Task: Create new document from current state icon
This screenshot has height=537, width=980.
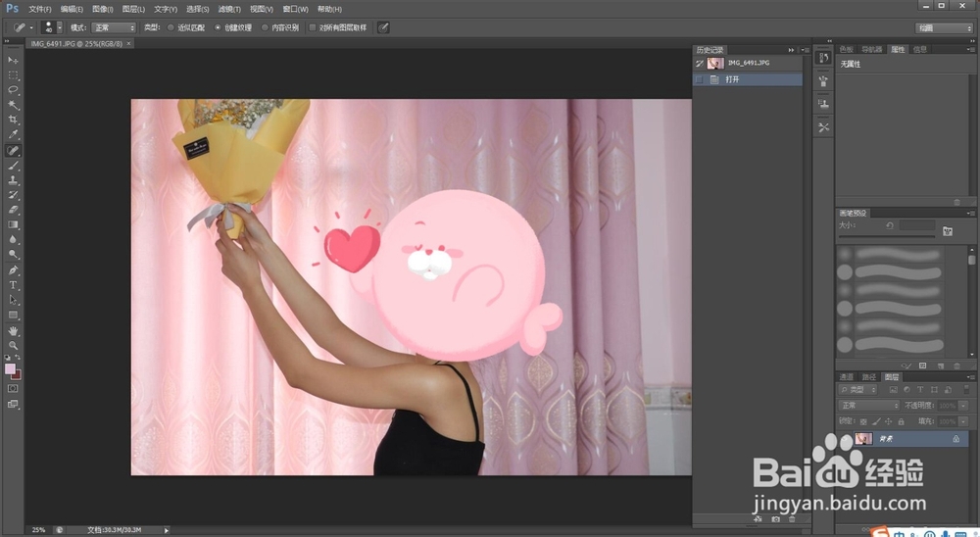Action: (759, 518)
